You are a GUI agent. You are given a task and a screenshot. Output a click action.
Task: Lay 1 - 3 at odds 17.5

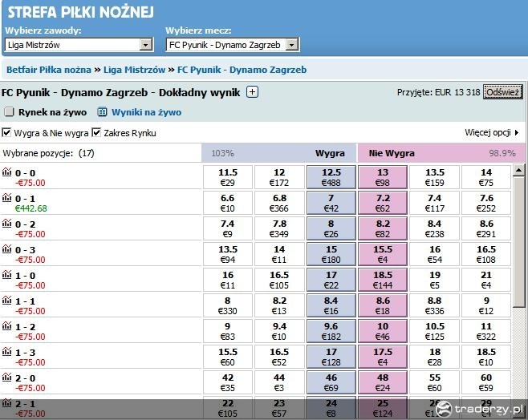coord(383,357)
